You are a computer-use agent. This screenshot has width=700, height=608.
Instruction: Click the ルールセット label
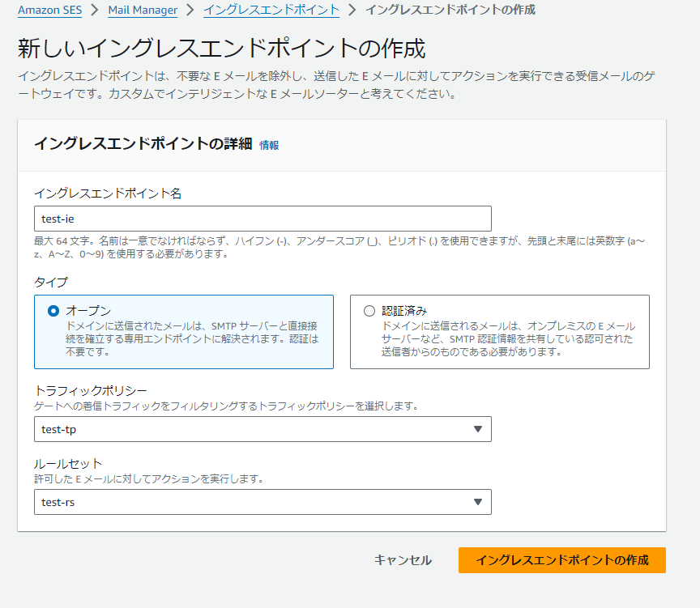click(68, 463)
